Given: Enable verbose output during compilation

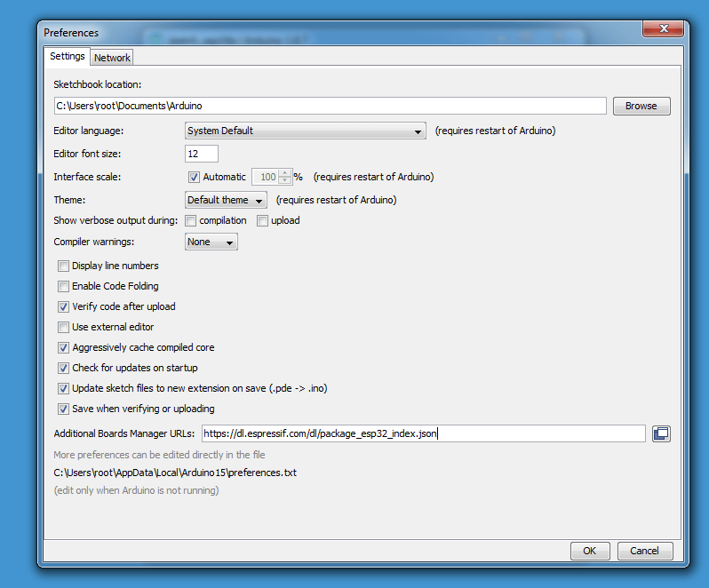Looking at the screenshot, I should pos(191,220).
